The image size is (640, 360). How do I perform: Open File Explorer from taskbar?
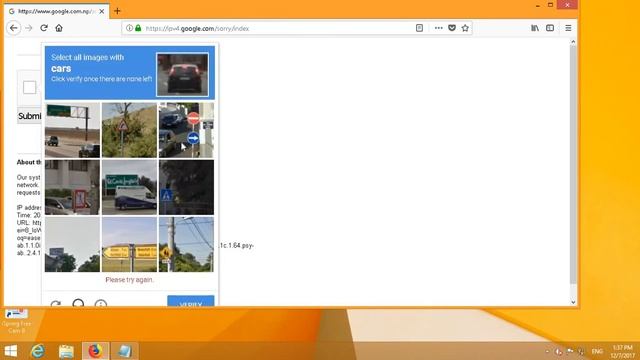point(66,351)
